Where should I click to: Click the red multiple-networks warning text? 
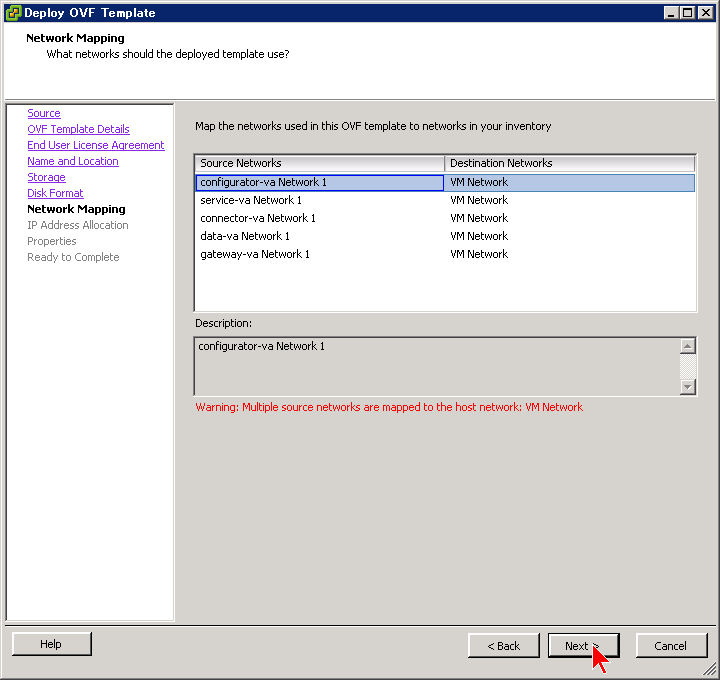[x=389, y=407]
